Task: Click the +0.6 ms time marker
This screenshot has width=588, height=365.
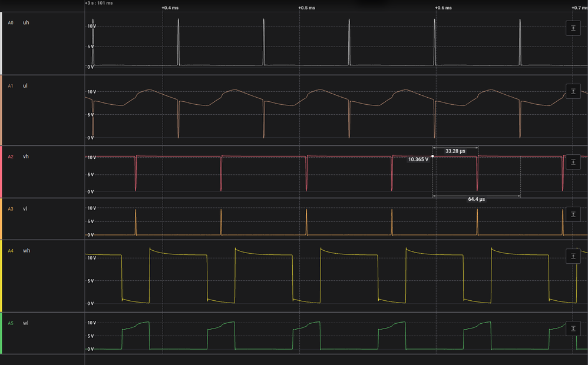Action: [443, 8]
